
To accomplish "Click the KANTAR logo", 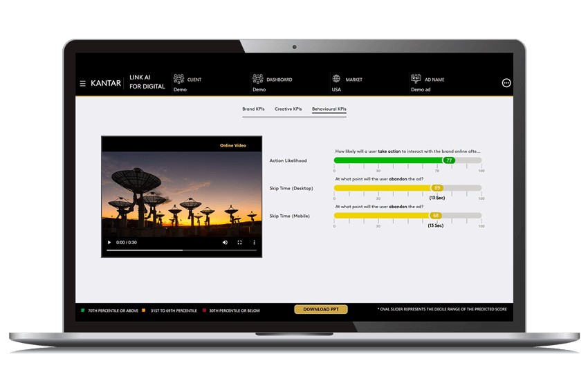I will click(106, 84).
